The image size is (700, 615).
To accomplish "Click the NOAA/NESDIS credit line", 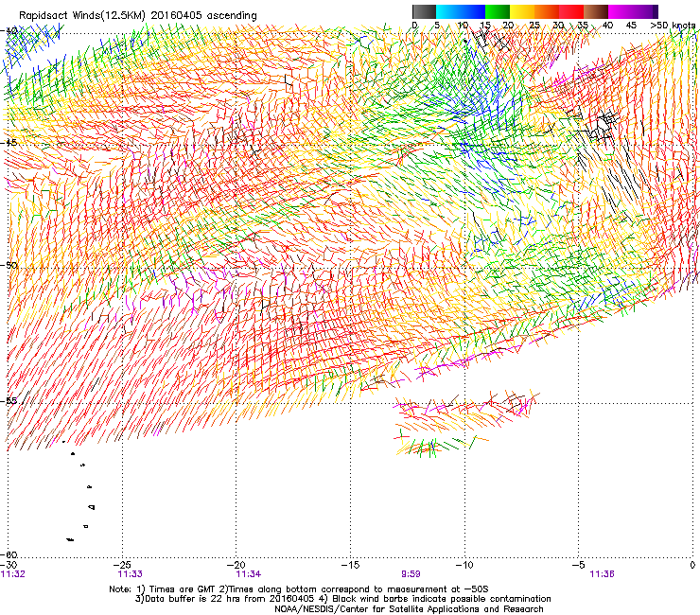I will [409, 608].
